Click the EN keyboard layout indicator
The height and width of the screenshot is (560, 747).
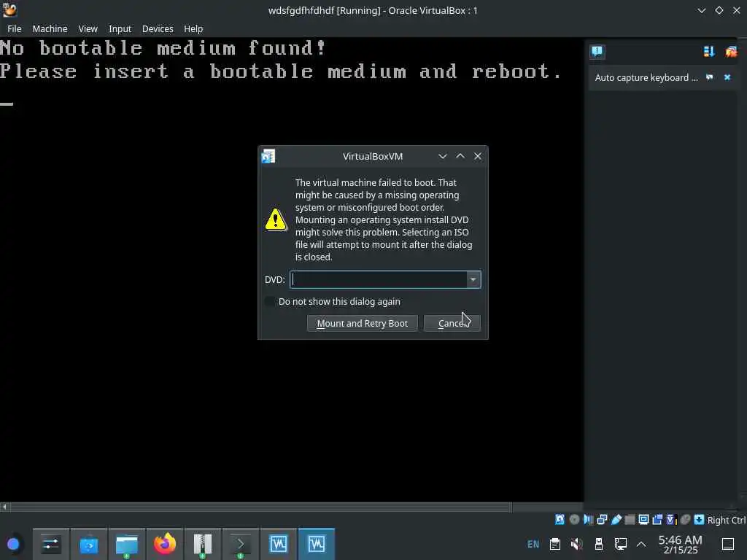pyautogui.click(x=533, y=544)
